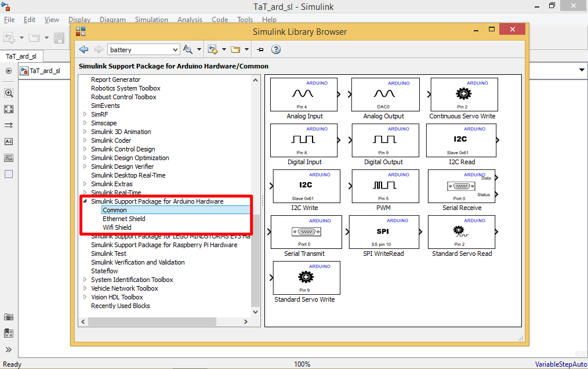Open the Analysis menu

coord(190,20)
